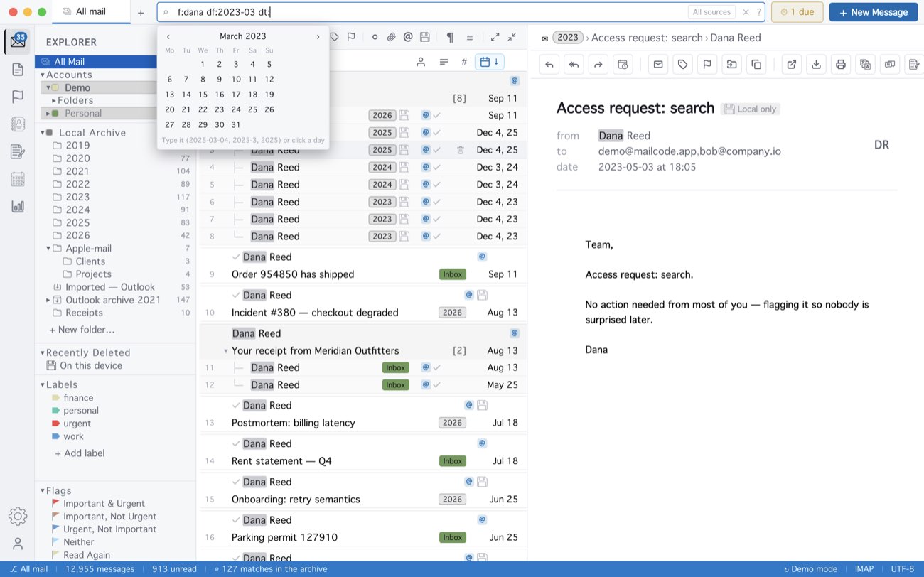The height and width of the screenshot is (577, 924).
Task: Reply to the message using the reply arrow
Action: point(549,64)
